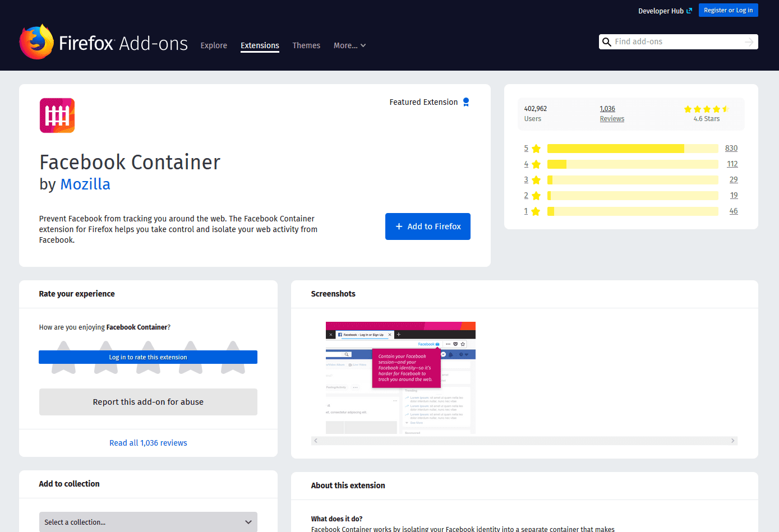The height and width of the screenshot is (532, 779).
Task: Expand the More... menu
Action: point(349,45)
